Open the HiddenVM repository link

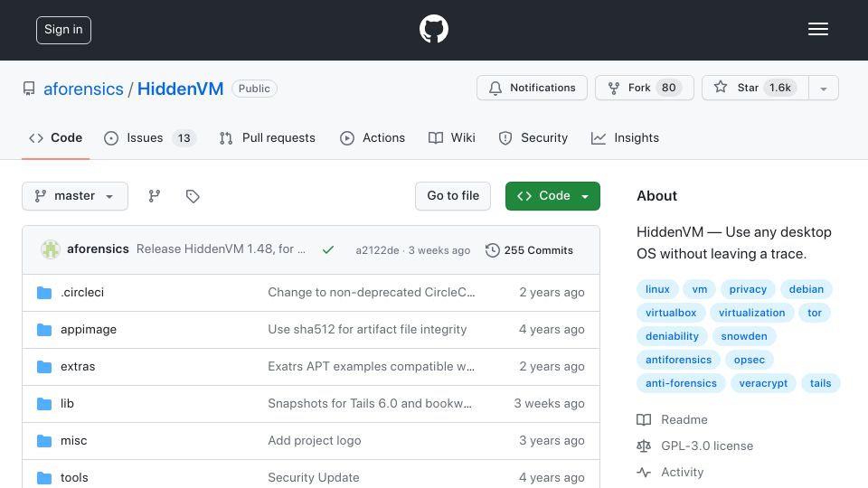pos(181,89)
